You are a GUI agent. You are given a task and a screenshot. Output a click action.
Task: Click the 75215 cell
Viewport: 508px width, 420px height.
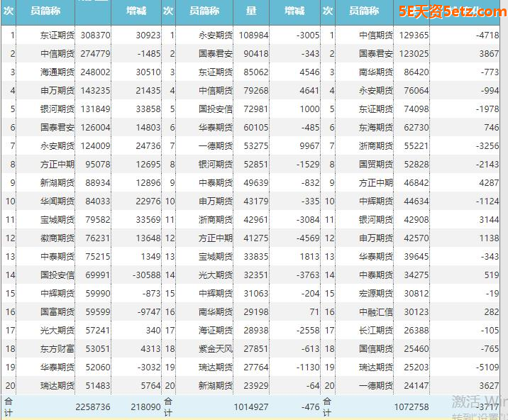coord(98,257)
